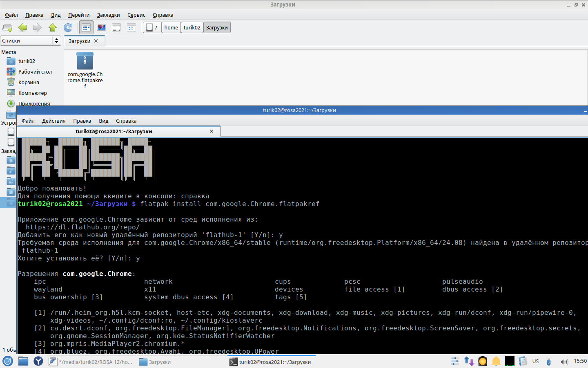Click the 15:50 clock in the panel
Screen dimensions: 588x368
point(580,361)
